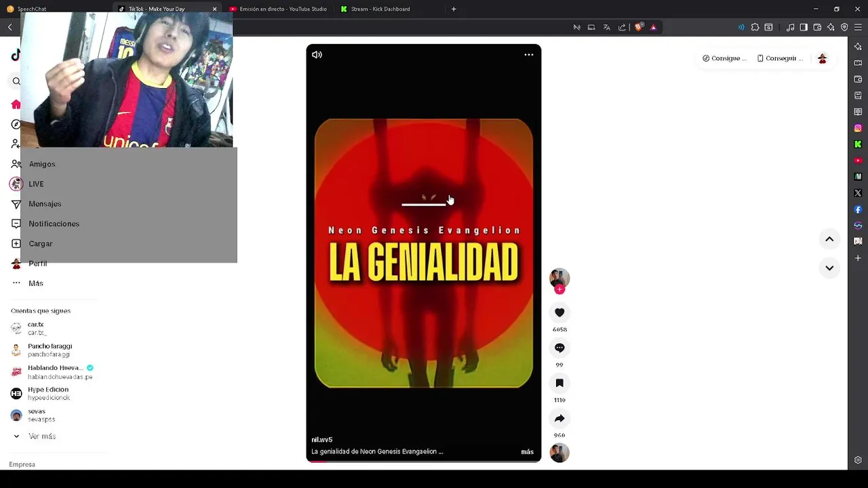The image size is (868, 488).
Task: Save the video with the bookmark icon
Action: 559,383
